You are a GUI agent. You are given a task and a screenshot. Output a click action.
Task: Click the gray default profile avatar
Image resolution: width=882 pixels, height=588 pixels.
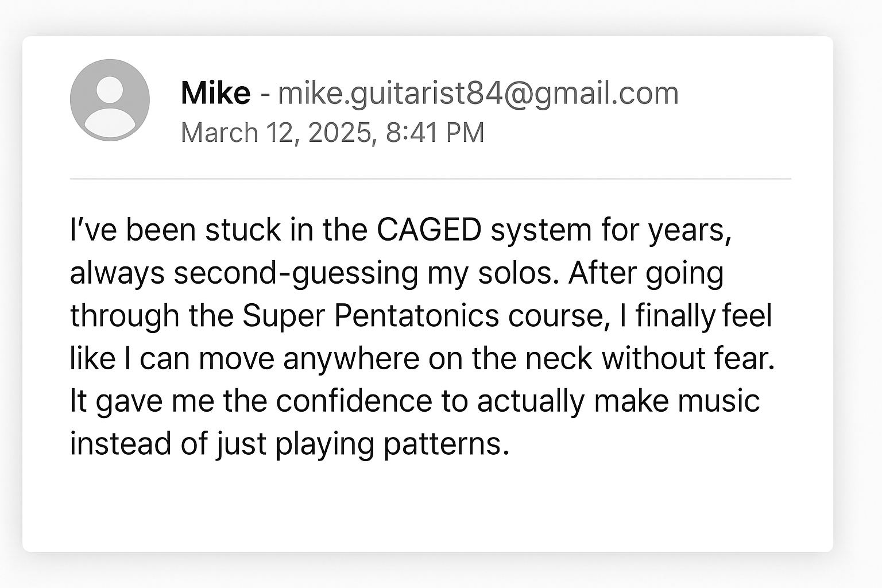click(x=110, y=100)
